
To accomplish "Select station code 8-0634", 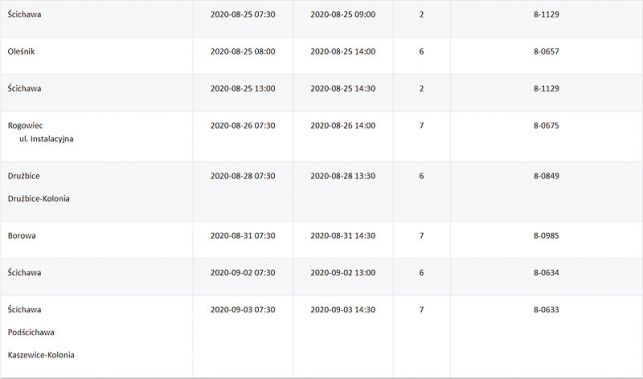I will [x=546, y=273].
